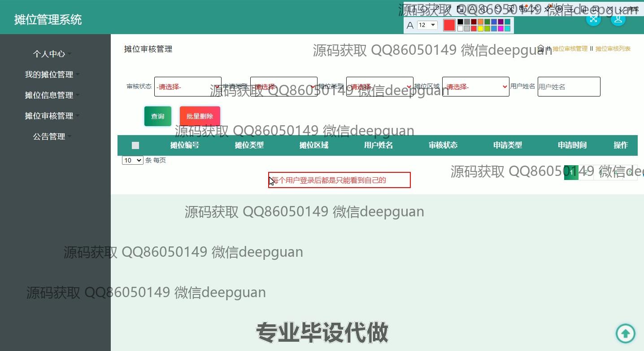Image resolution: width=644 pixels, height=351 pixels.
Task: Pick the purple color swatch
Action: (500, 22)
